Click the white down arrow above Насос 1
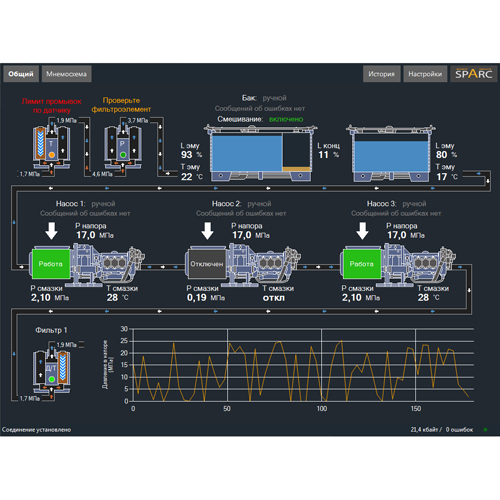The width and height of the screenshot is (500, 500). point(51,231)
